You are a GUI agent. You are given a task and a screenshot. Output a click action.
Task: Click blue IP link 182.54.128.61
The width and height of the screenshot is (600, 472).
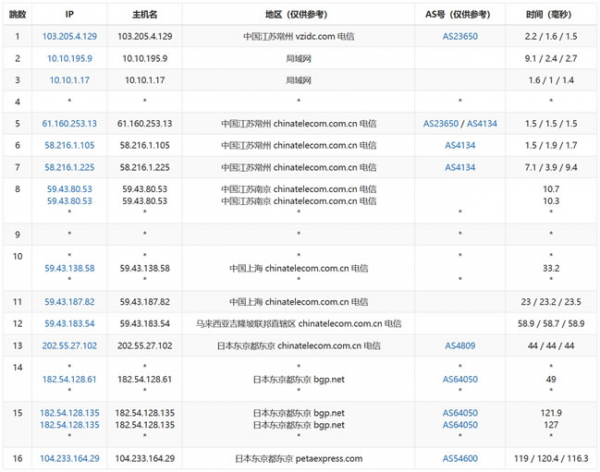pos(69,379)
